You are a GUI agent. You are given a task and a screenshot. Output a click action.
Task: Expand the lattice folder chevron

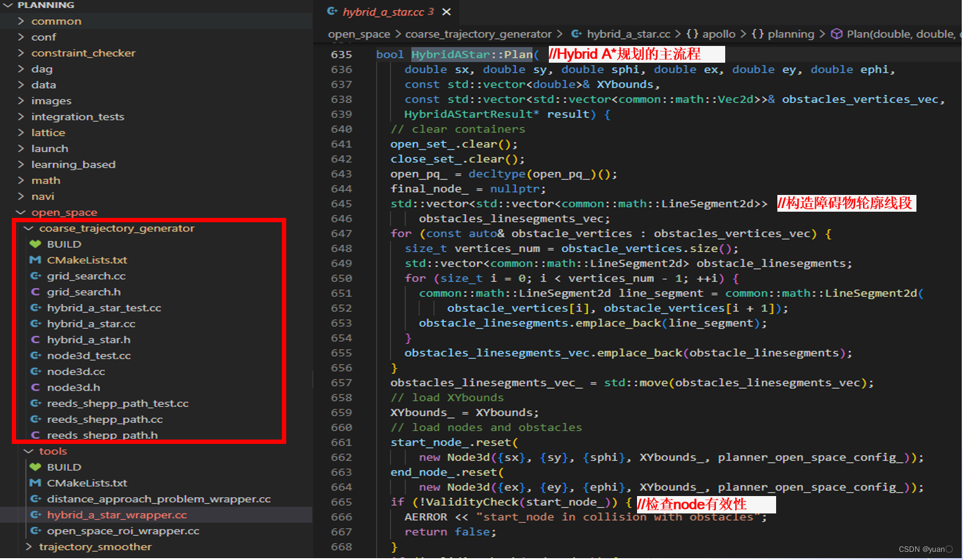tap(21, 133)
